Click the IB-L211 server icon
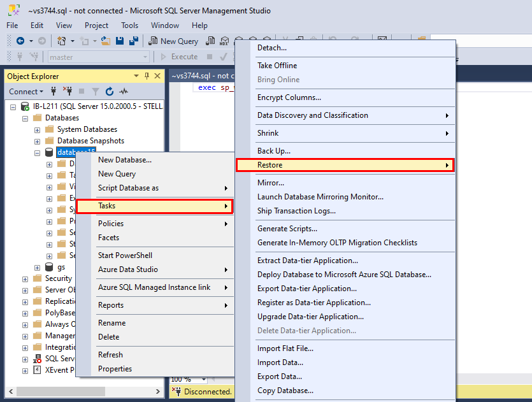532x402 pixels. 25,106
